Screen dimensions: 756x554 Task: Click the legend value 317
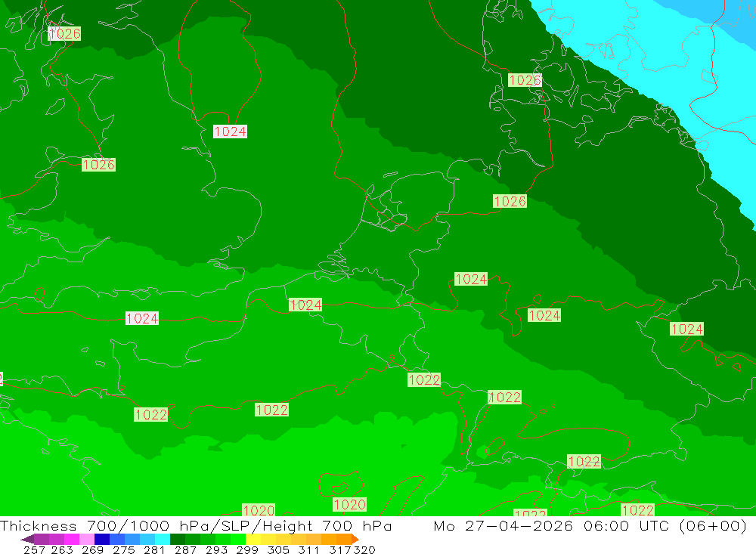click(x=340, y=549)
